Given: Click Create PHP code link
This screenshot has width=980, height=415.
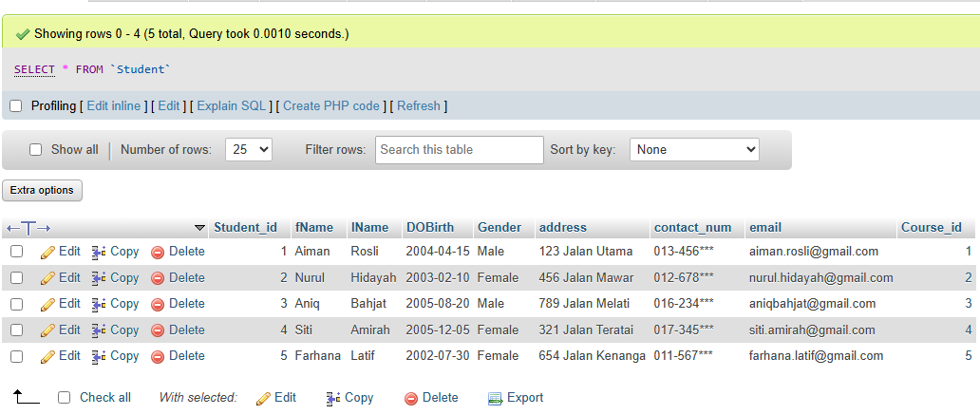Looking at the screenshot, I should point(331,106).
